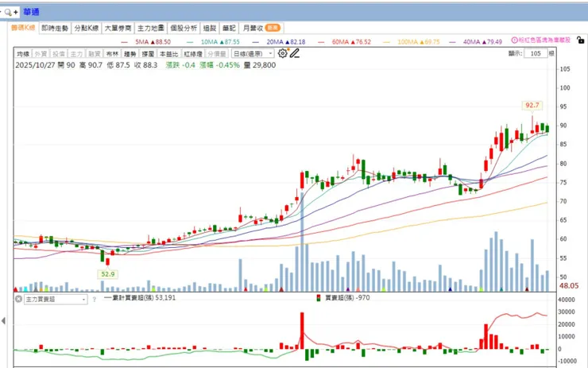Screen dimensions: 588x368
Task: Select the pencil drawing tool icon
Action: tap(295, 53)
